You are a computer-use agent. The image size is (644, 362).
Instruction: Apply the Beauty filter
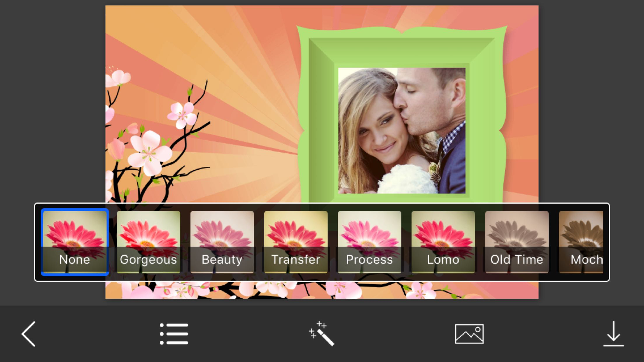click(222, 242)
